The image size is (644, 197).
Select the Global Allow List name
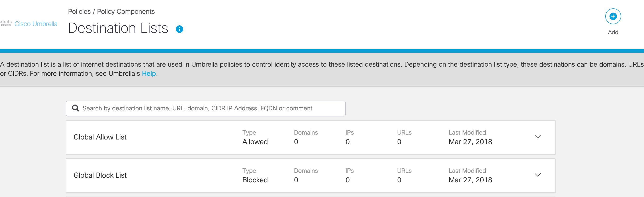click(x=100, y=137)
